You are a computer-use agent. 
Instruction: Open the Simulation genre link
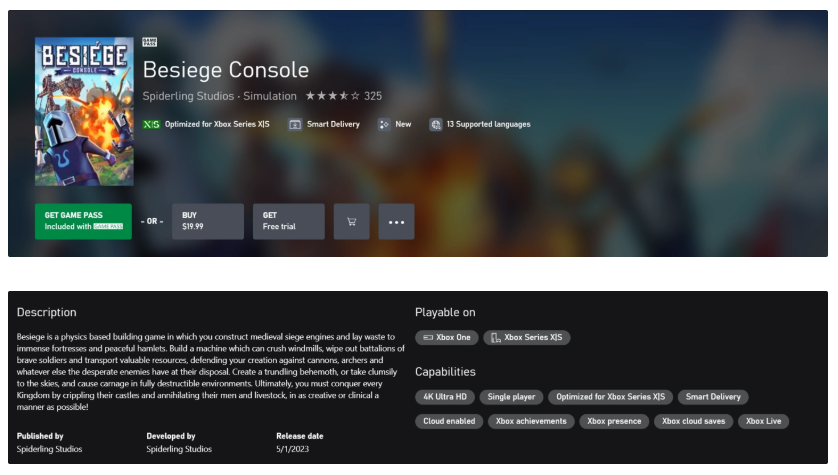click(270, 96)
